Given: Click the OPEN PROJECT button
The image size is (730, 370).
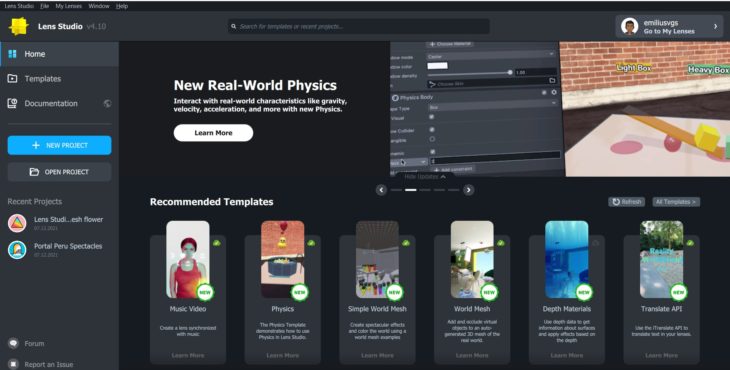Looking at the screenshot, I should [60, 172].
